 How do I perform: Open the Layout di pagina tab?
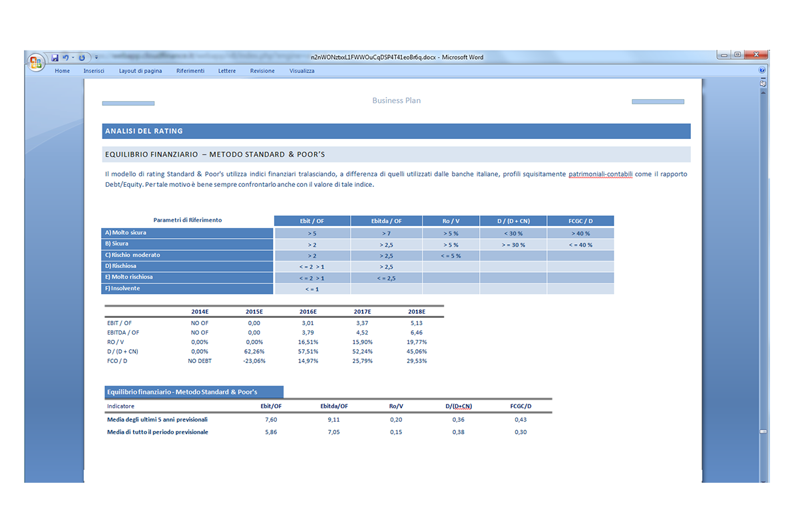tap(140, 71)
